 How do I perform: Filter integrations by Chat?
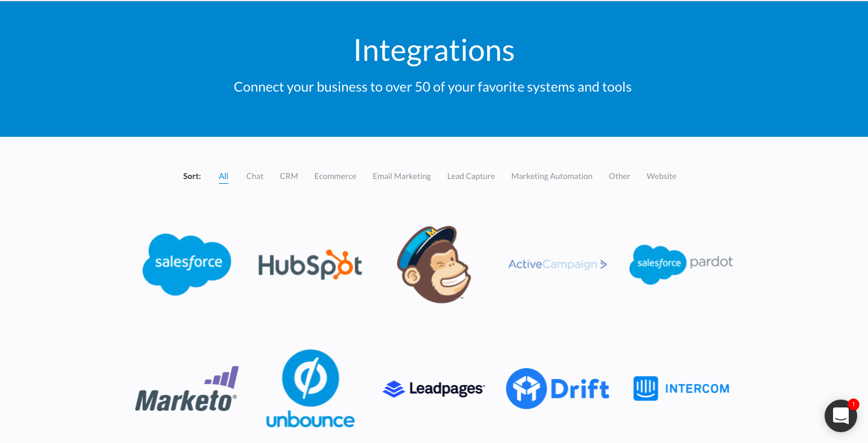[255, 176]
